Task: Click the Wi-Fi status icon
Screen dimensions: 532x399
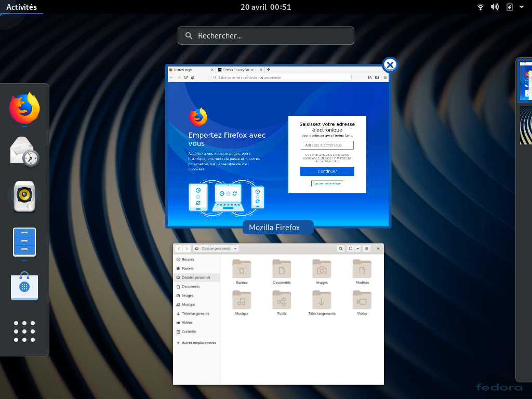Action: tap(480, 7)
